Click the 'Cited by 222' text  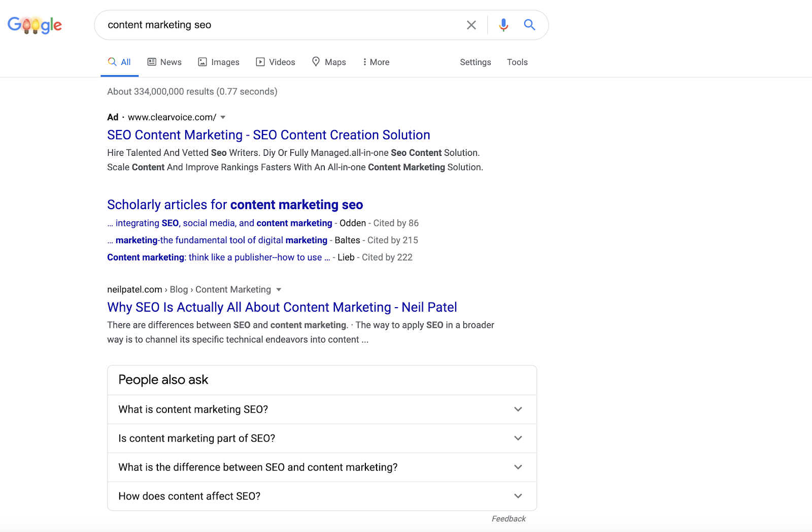pos(387,257)
